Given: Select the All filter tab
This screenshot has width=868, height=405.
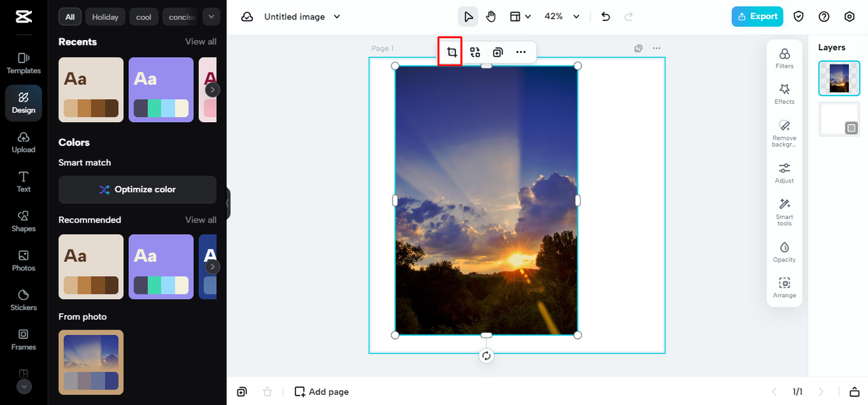Looking at the screenshot, I should (x=70, y=17).
